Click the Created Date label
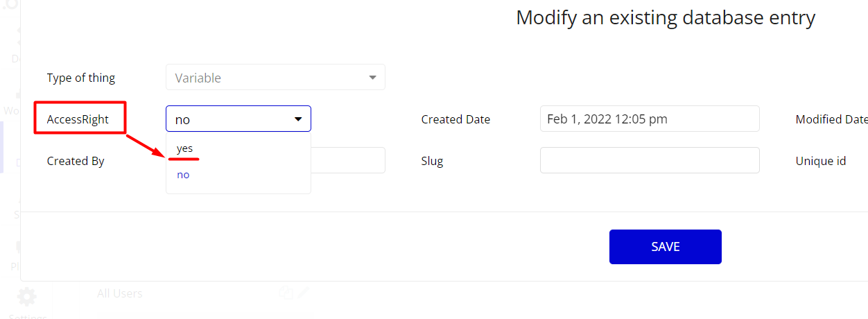Image resolution: width=868 pixels, height=319 pixels. tap(455, 119)
